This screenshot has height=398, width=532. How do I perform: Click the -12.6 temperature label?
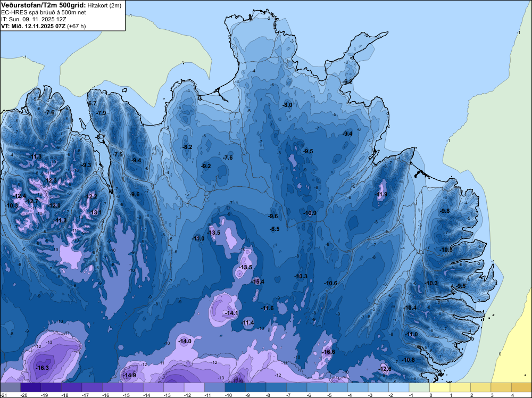(x=385, y=369)
